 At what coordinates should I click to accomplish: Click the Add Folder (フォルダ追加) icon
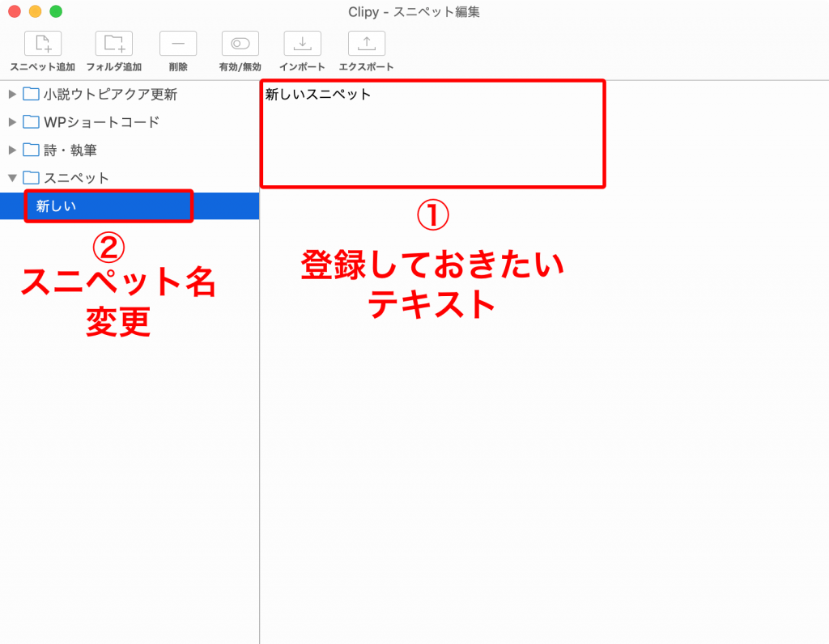coord(113,44)
